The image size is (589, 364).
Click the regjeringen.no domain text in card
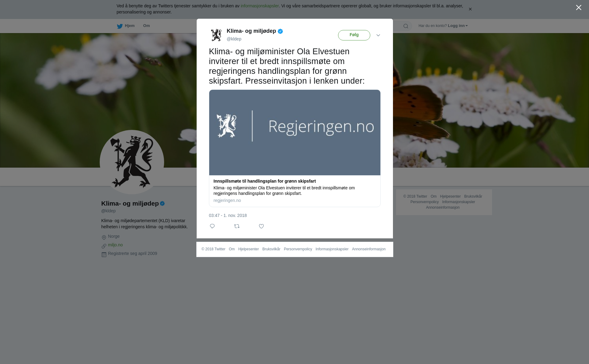(x=227, y=200)
